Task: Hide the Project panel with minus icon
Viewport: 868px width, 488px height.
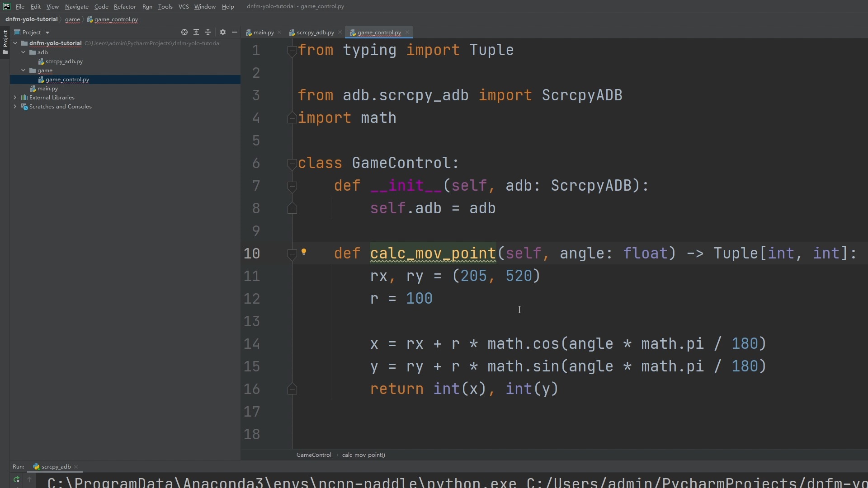Action: (x=235, y=32)
